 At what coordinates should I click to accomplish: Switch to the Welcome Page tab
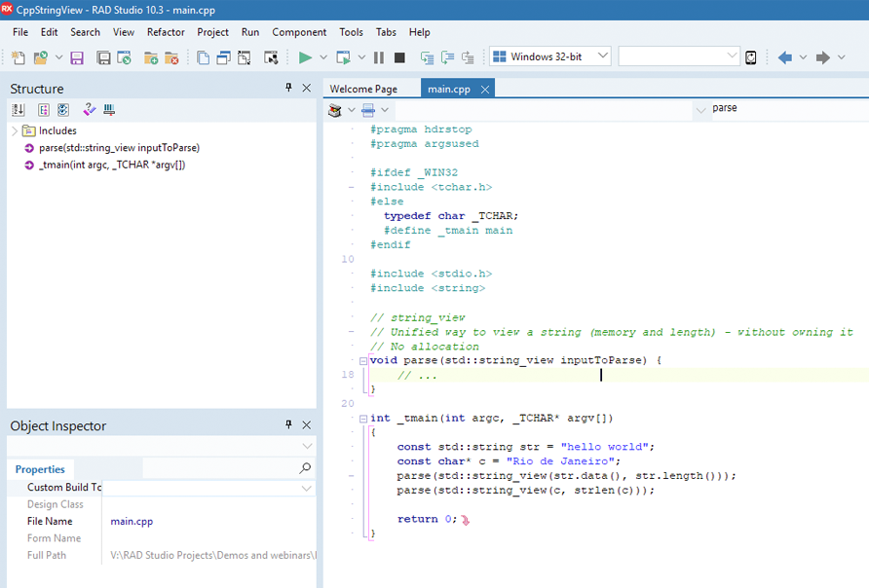coord(363,89)
